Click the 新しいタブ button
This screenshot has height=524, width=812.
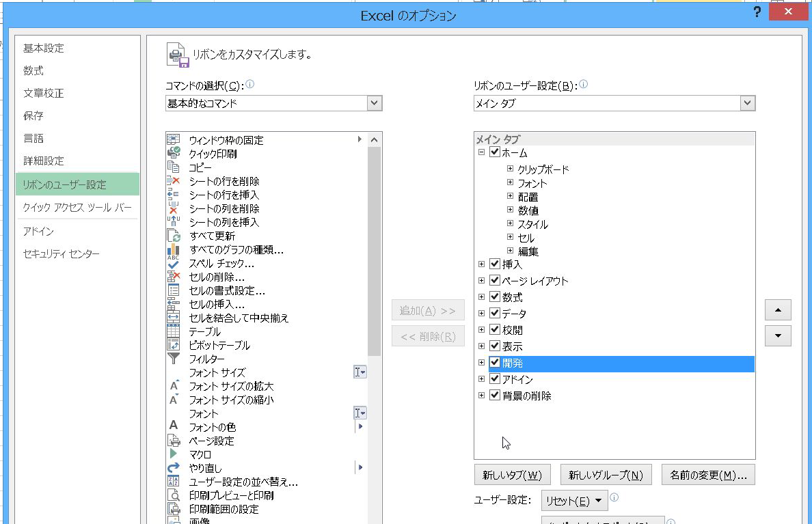[x=512, y=475]
